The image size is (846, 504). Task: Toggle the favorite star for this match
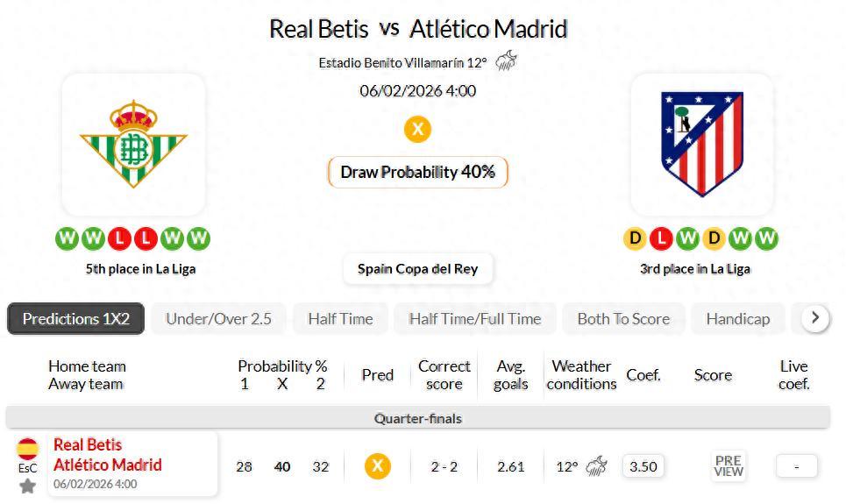(x=28, y=486)
